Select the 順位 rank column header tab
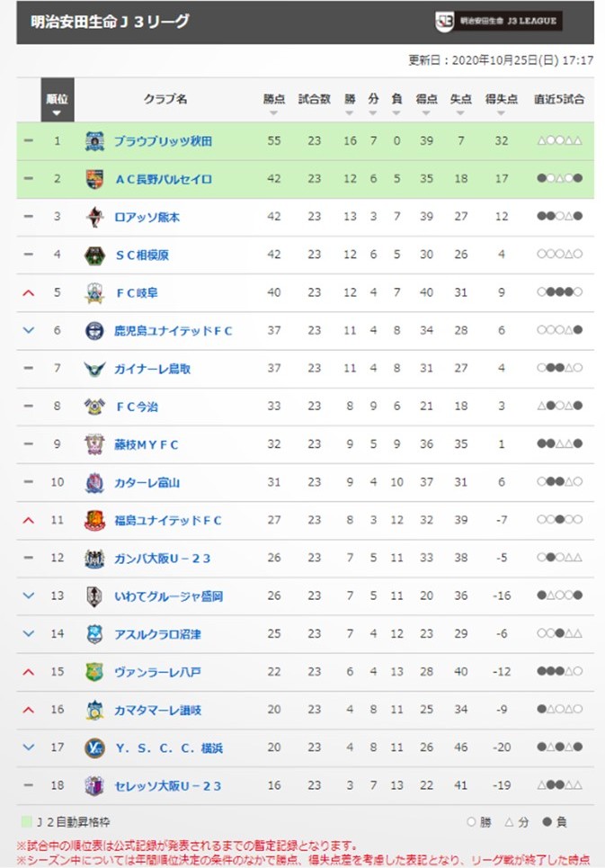Image resolution: width=605 pixels, height=868 pixels. [x=57, y=100]
